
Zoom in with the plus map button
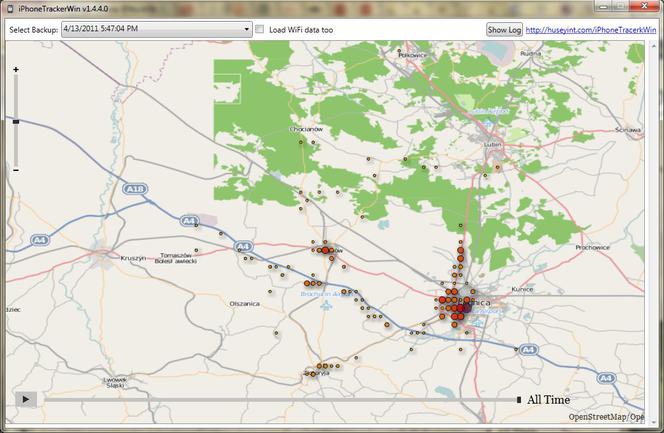tap(16, 69)
